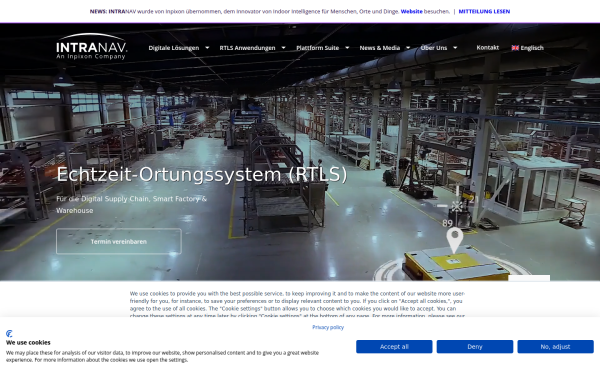Open the RTLS Anwendungen menu
The image size is (600, 375).
(x=247, y=48)
